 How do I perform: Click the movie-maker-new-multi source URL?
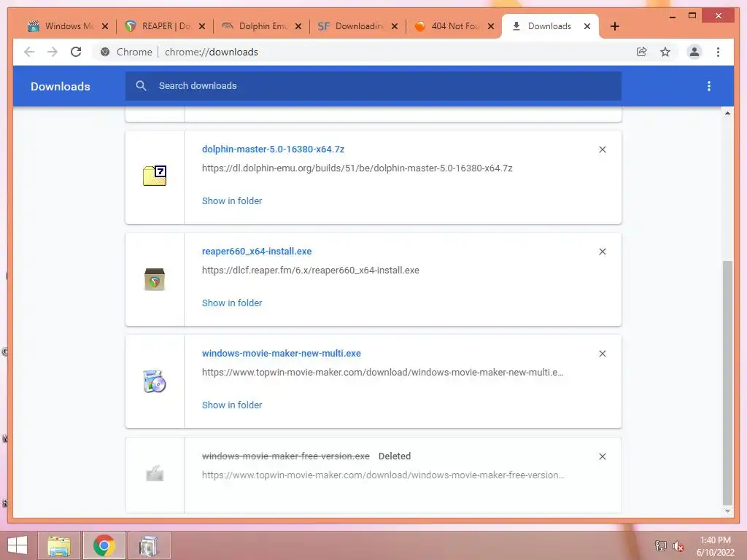pos(382,373)
